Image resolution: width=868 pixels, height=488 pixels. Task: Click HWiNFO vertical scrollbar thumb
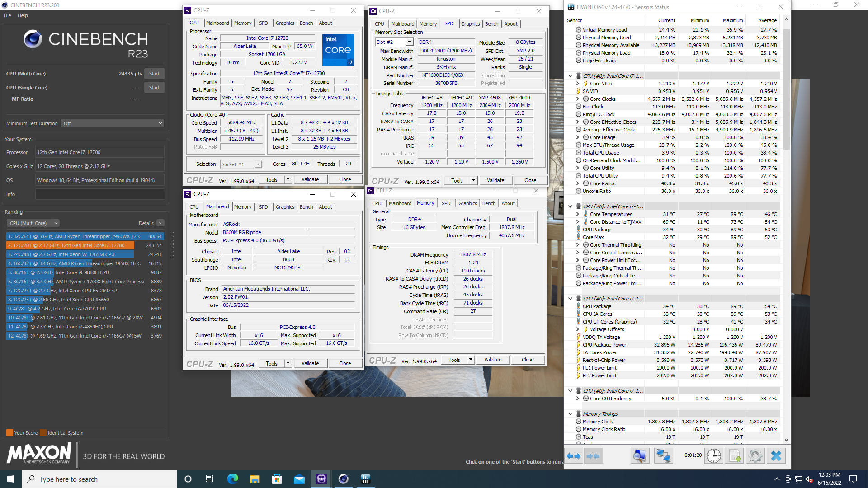pyautogui.click(x=786, y=90)
